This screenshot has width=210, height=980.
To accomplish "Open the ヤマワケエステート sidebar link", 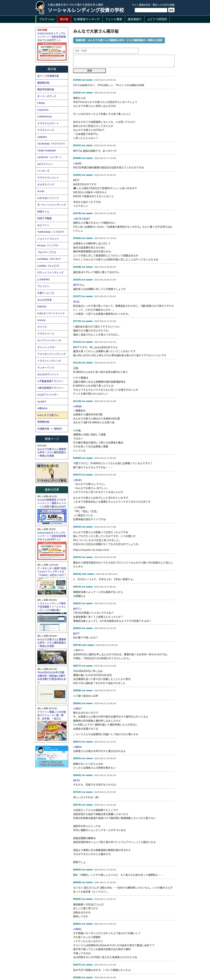I will (x=52, y=124).
